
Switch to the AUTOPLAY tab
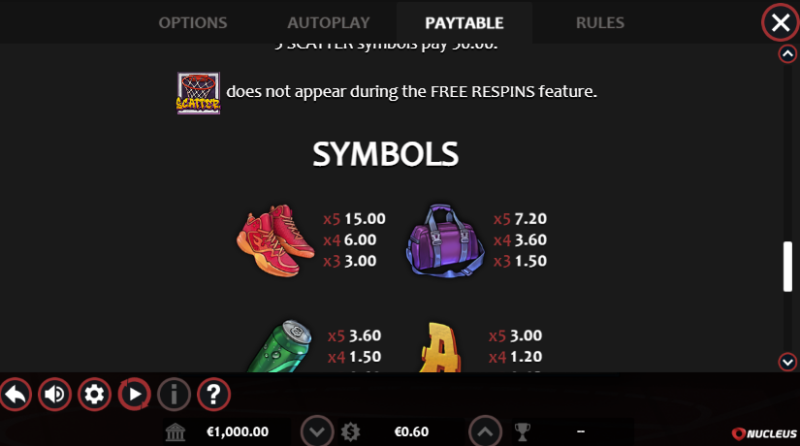tap(329, 22)
